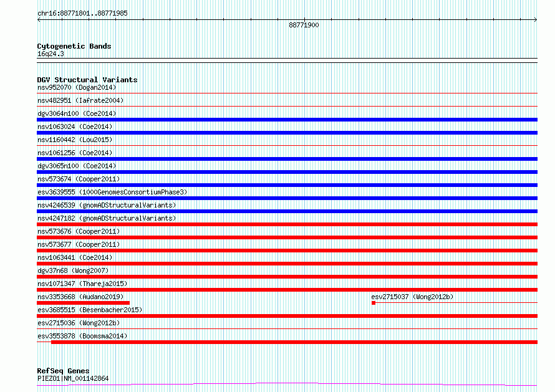This screenshot has width=555, height=392.
Task: Click the nsv4246539 (gnomADStructuralVariants) label
Action: [x=107, y=205]
